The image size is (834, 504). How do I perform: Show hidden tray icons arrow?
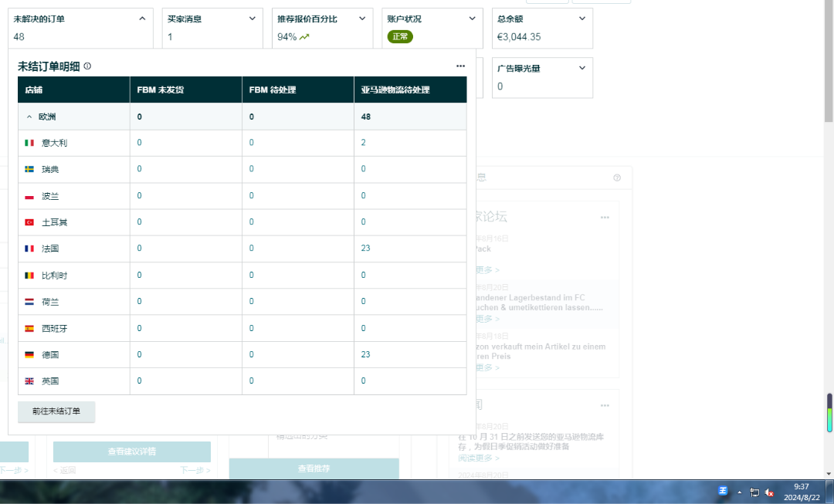click(739, 492)
